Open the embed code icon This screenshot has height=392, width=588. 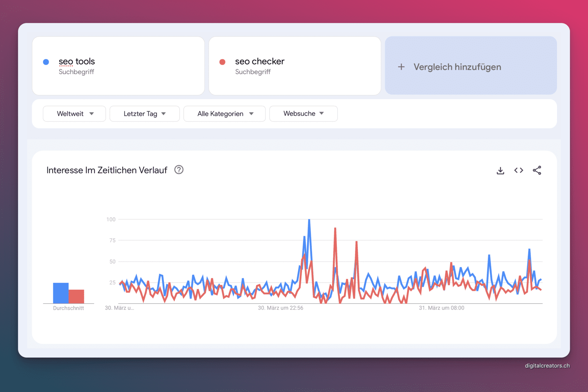[519, 170]
